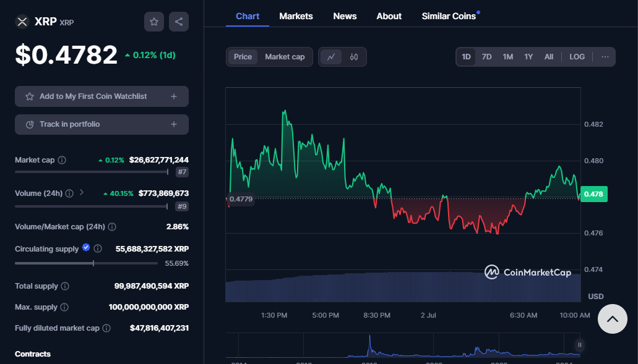Viewport: 638px width, 364px height.
Task: Click the Contracts heading
Action: click(x=33, y=354)
